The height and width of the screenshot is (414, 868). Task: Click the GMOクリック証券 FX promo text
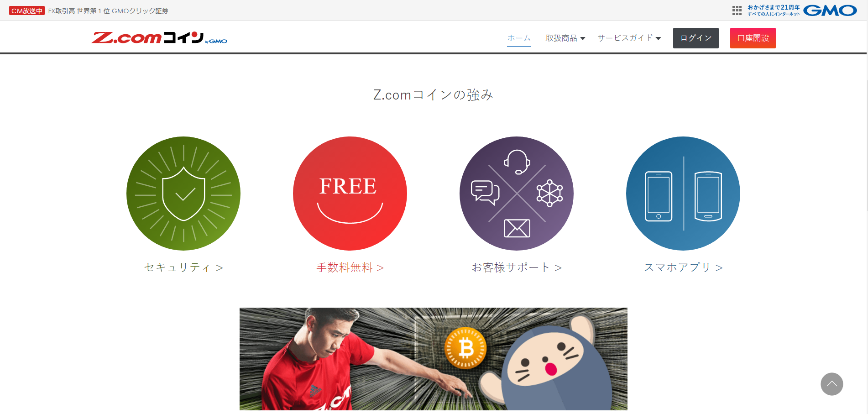pos(108,11)
